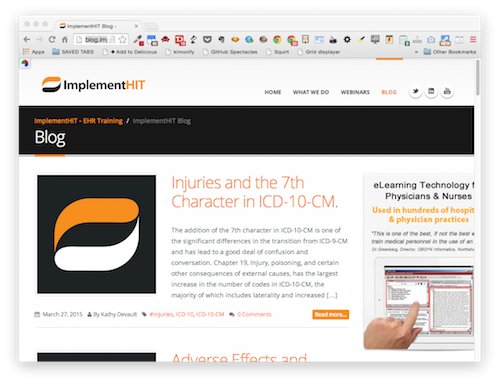Click the Home icon in browser toolbar

[65, 40]
